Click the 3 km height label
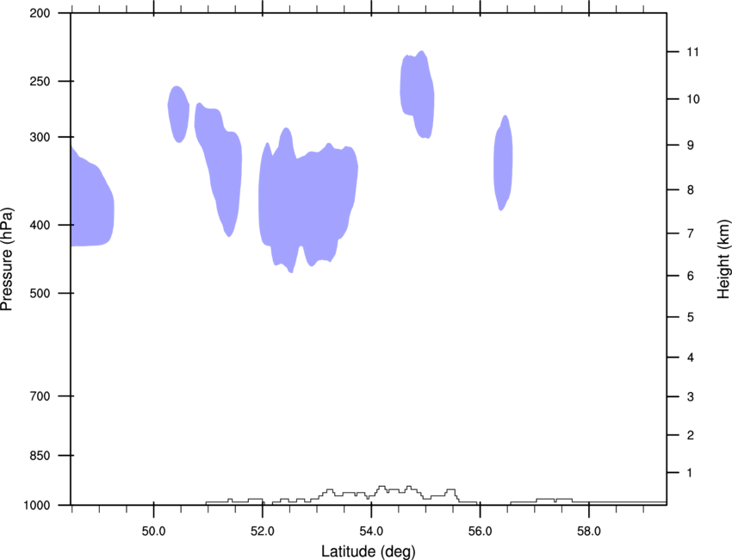The image size is (732, 560). (x=690, y=396)
